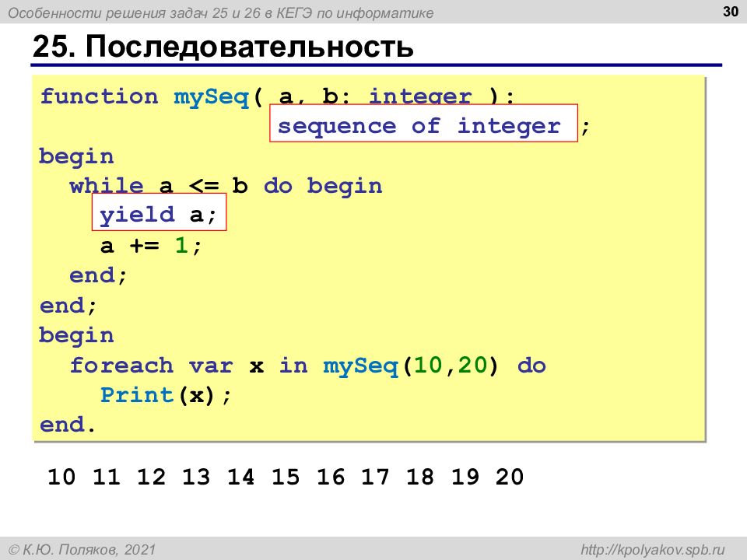Viewport: 747px width, 560px height.
Task: Click the "Print(x);" code line
Action: 166,395
